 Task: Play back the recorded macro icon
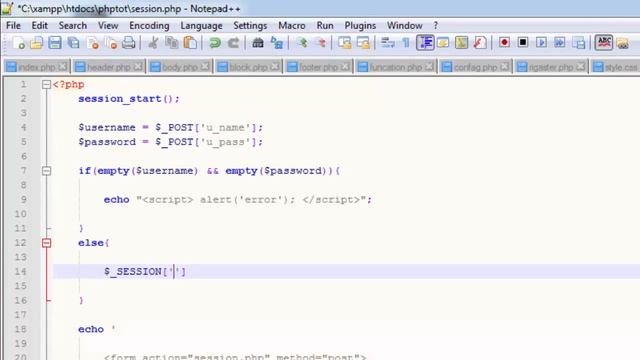pyautogui.click(x=541, y=42)
